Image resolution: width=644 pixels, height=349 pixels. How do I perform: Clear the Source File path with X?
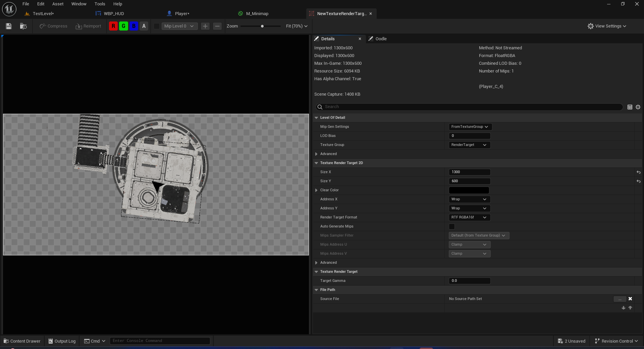point(630,299)
